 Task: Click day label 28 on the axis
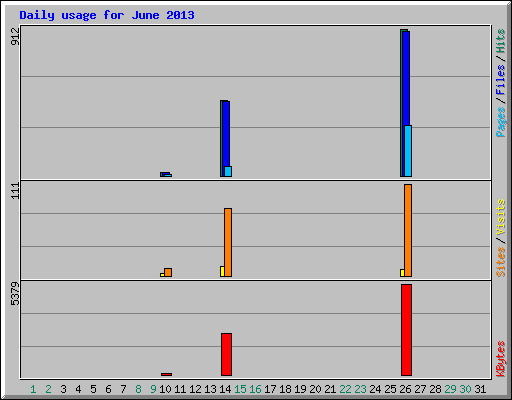tap(435, 389)
